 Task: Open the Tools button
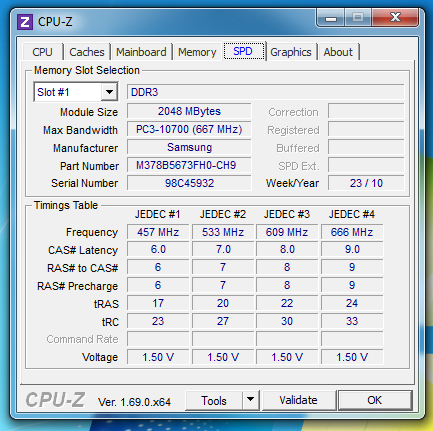214,401
